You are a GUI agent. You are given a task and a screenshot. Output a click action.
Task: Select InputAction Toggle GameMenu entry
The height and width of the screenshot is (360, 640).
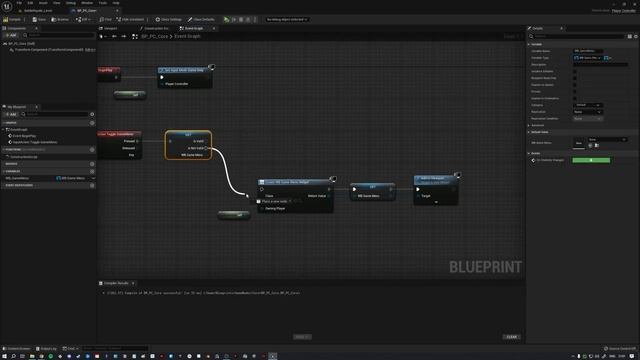34,142
